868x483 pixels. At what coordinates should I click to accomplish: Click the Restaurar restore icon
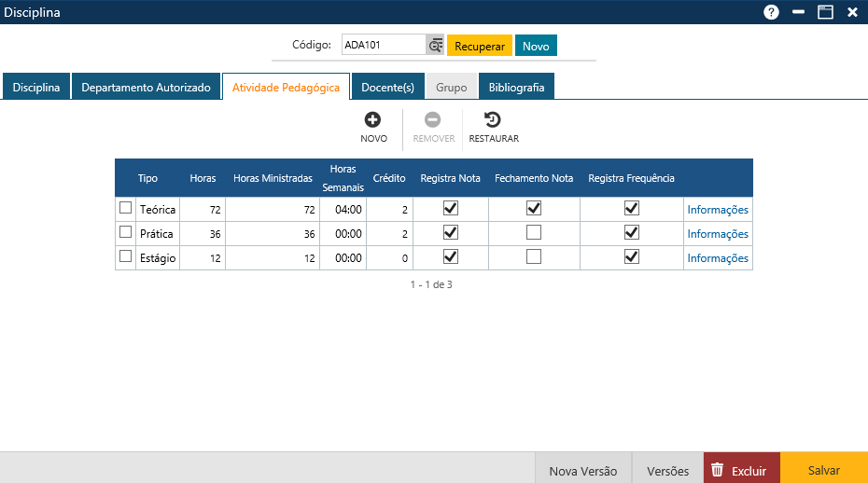point(493,119)
